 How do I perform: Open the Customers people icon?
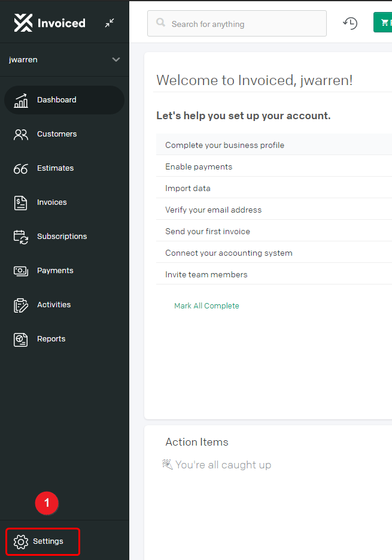coord(21,135)
